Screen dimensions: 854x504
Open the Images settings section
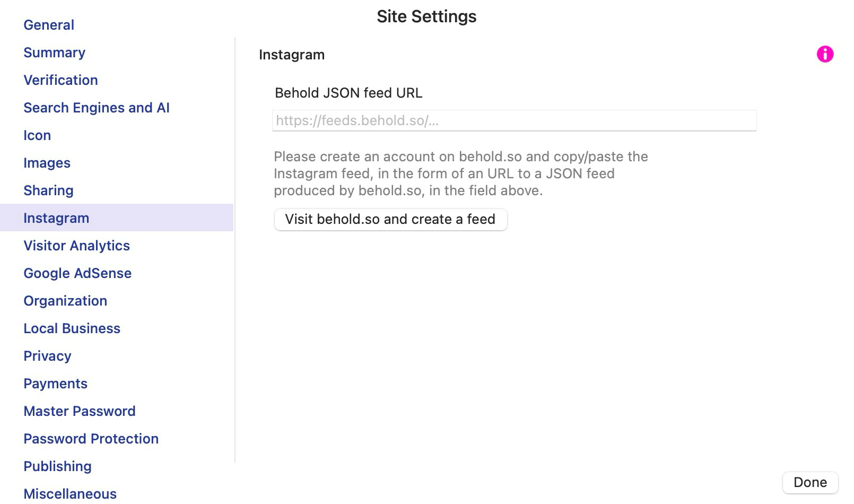point(47,163)
